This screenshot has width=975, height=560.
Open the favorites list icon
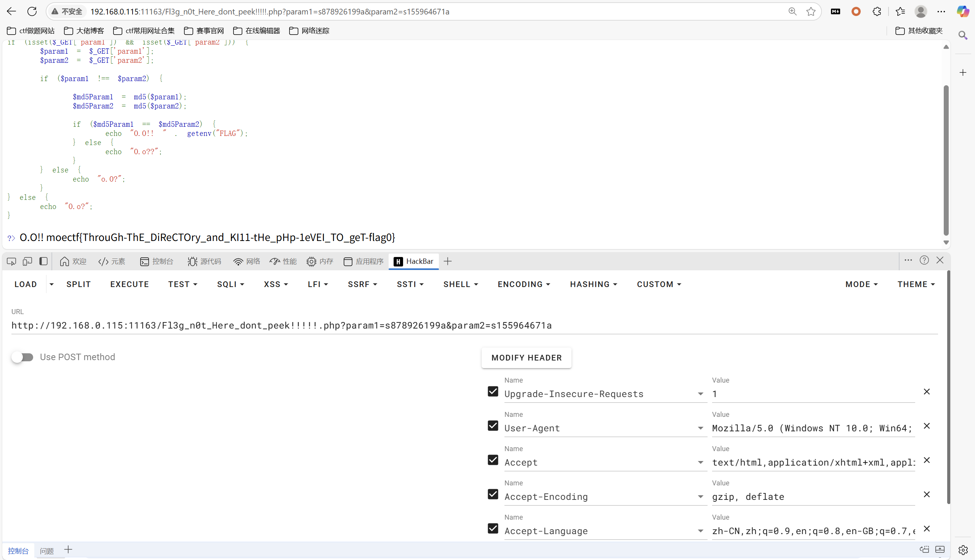pyautogui.click(x=900, y=11)
